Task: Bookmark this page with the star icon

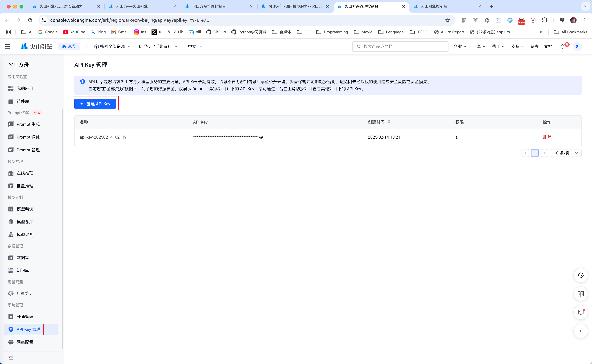Action: (x=448, y=20)
